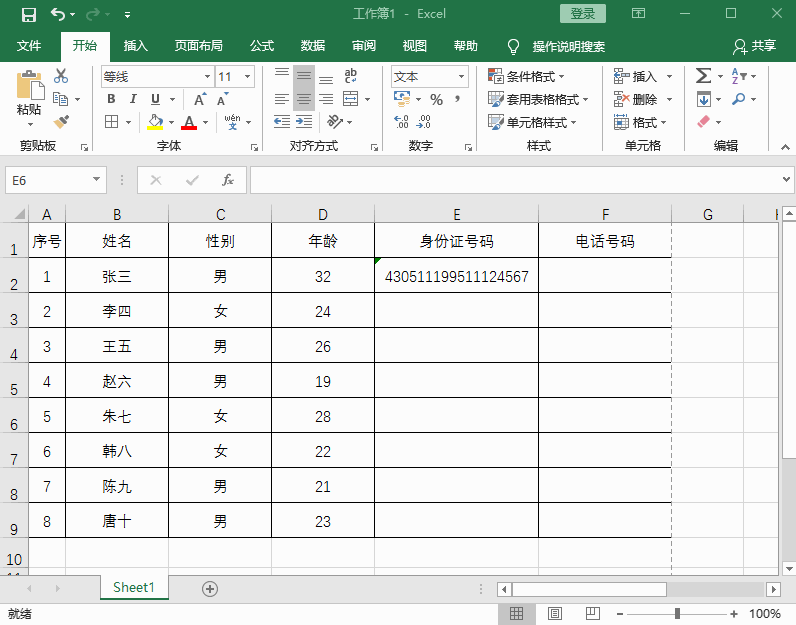Open the 插入 (Insert) ribbon tab
Image resolution: width=796 pixels, height=625 pixels.
(135, 46)
